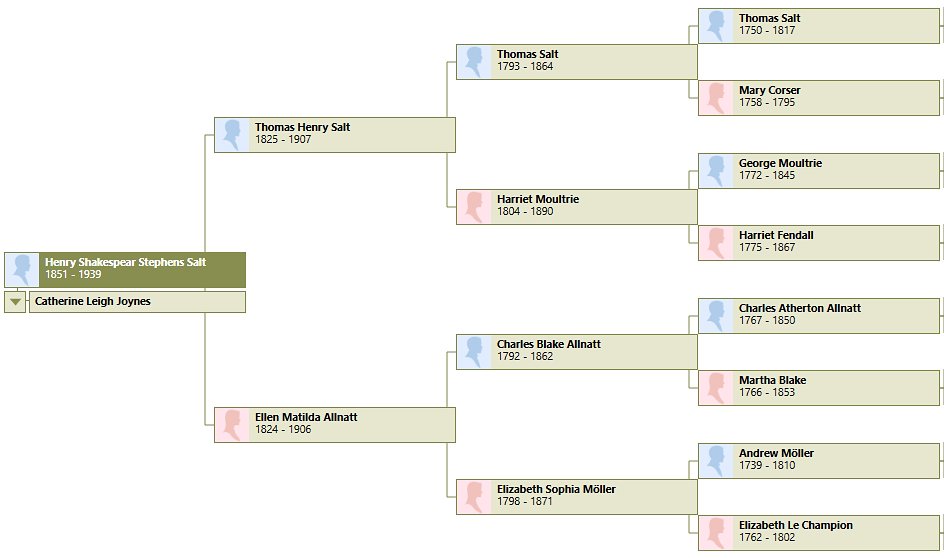Select the Ellen Matilda Allnatt name box

(335, 425)
